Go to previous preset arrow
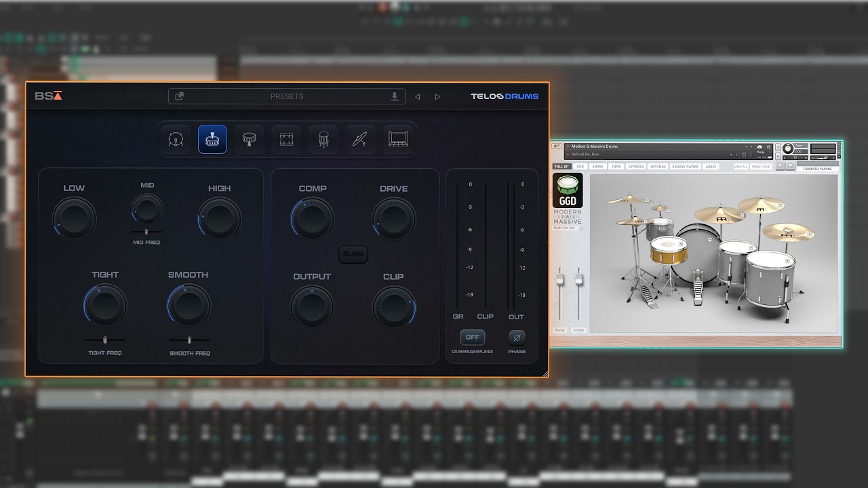This screenshot has width=868, height=488. 418,97
